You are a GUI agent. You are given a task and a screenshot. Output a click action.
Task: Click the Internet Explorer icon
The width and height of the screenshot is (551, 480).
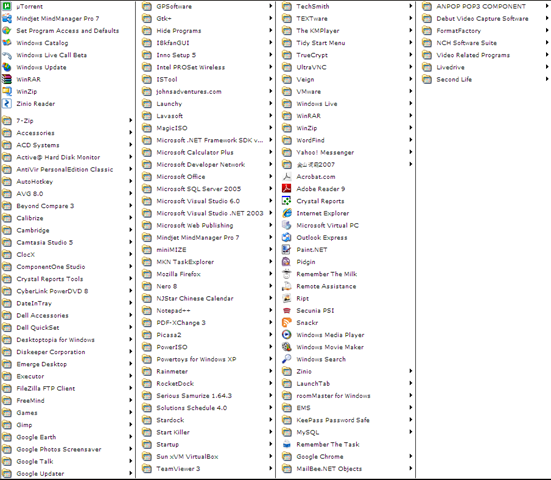coord(287,213)
